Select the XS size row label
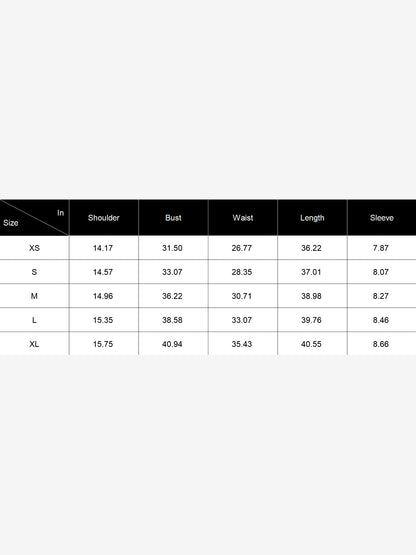This screenshot has height=555, width=416. [34, 248]
